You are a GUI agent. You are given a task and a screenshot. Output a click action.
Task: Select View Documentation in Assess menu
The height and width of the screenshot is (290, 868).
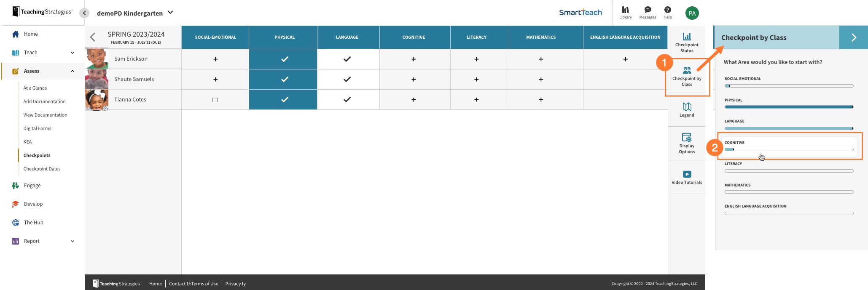point(45,115)
